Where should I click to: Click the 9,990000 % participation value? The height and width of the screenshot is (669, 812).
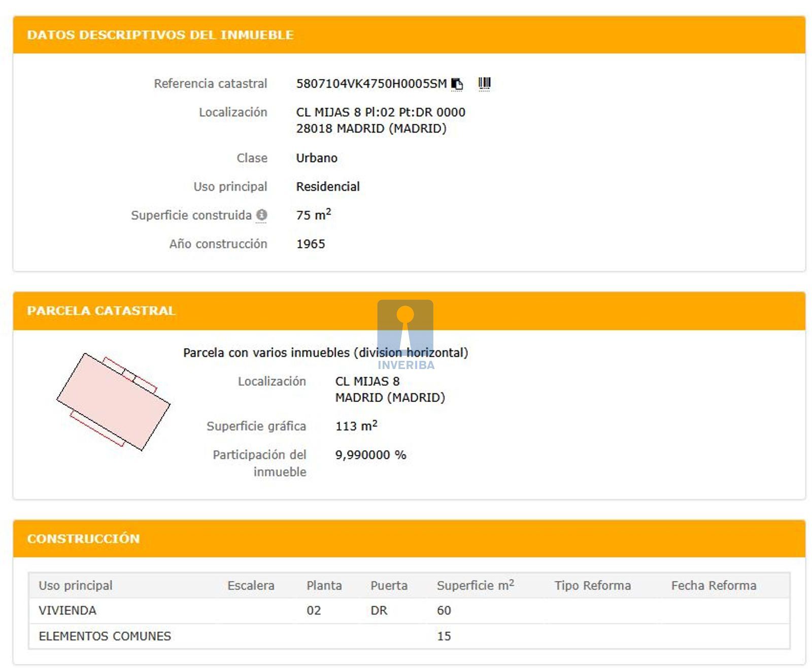click(x=370, y=455)
